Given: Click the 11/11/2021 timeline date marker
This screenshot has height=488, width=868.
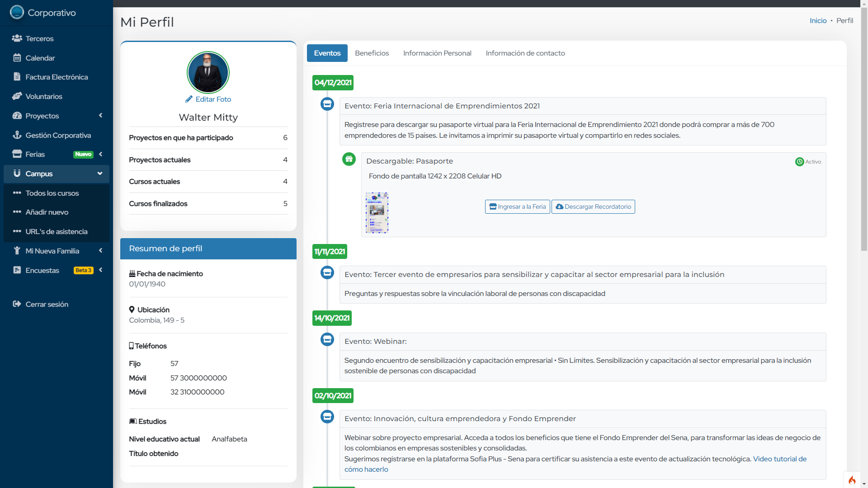Looking at the screenshot, I should coord(330,252).
